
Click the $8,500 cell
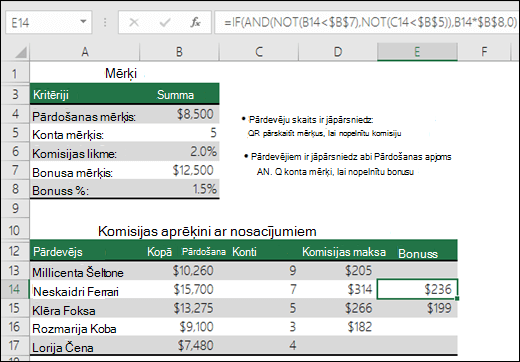179,115
